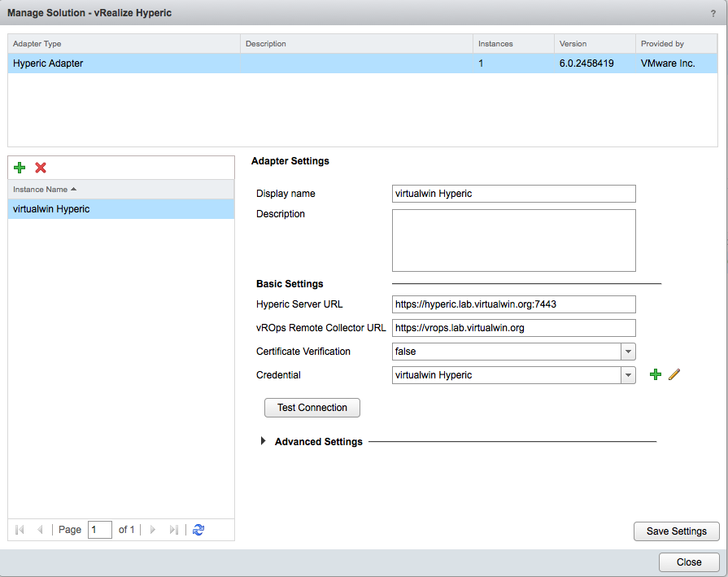Image resolution: width=728 pixels, height=577 pixels.
Task: Click the Test Connection button
Action: 312,408
